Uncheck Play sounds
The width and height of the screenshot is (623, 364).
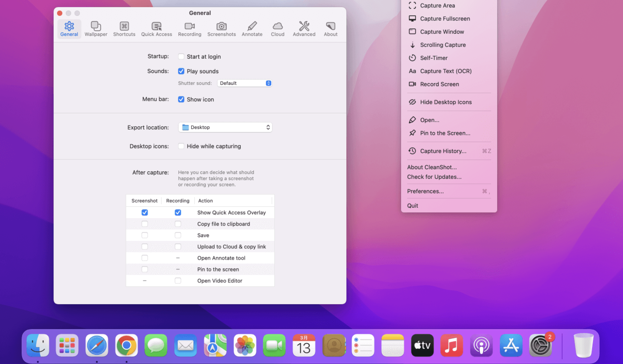click(181, 71)
